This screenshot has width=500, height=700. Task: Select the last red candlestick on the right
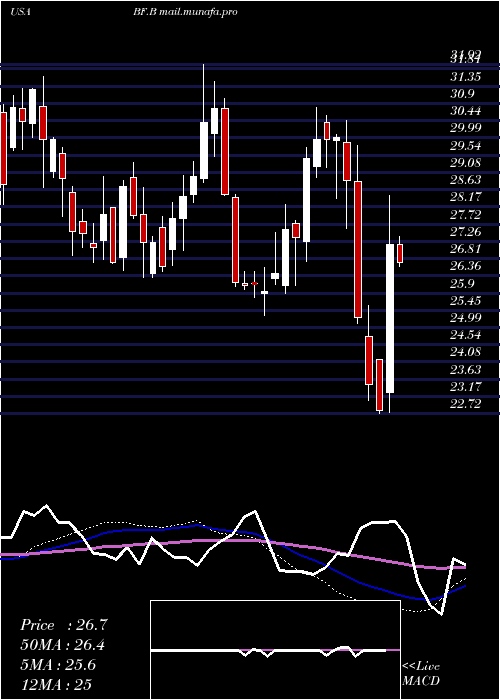pos(400,254)
